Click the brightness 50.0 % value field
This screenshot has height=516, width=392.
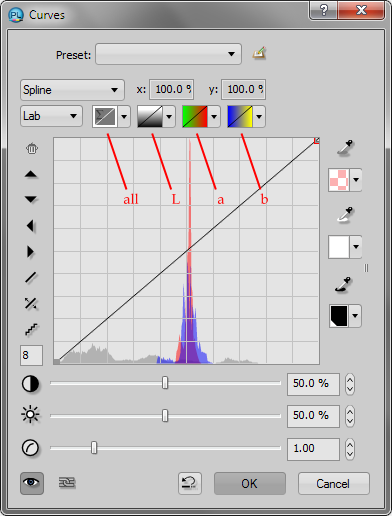tap(313, 416)
